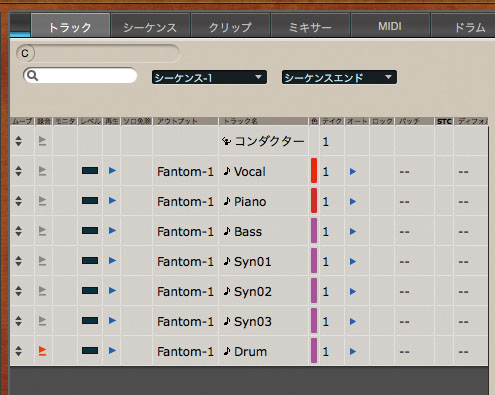Click the red color swatch for Vocal
The image size is (495, 395).
(x=314, y=171)
